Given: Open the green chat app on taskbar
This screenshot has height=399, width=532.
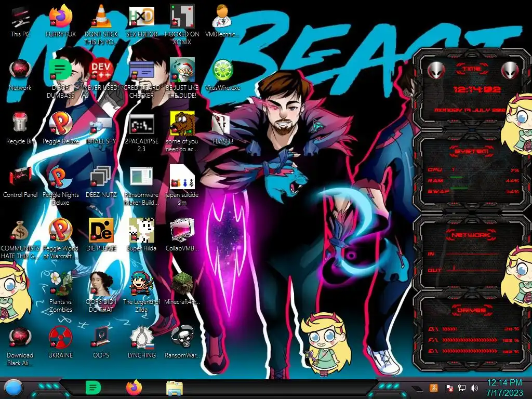Looking at the screenshot, I should point(94,388).
